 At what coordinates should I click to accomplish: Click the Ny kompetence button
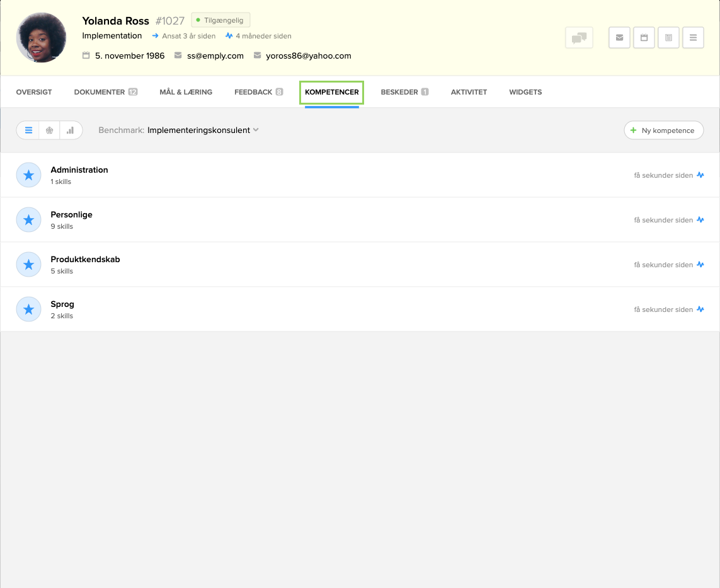pyautogui.click(x=663, y=130)
